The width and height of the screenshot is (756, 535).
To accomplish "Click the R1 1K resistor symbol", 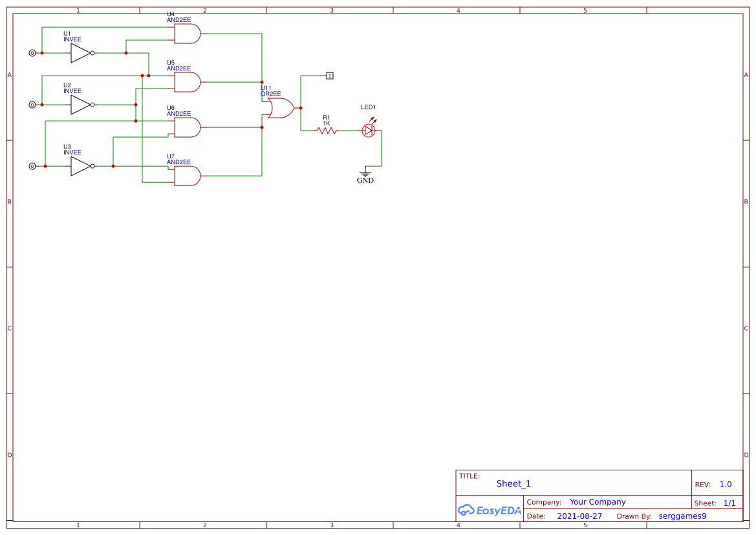I will click(x=327, y=131).
